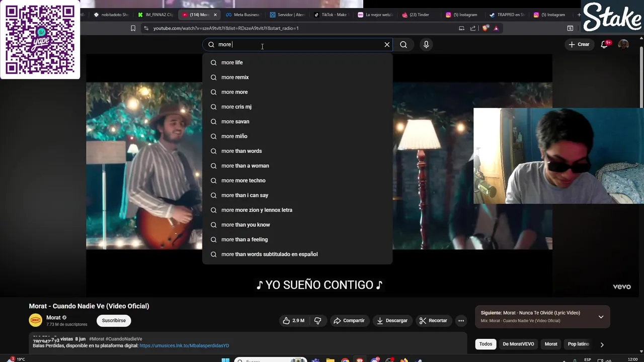Choose suggestion "more than words"
Screen dimensions: 644x362
point(297,151)
